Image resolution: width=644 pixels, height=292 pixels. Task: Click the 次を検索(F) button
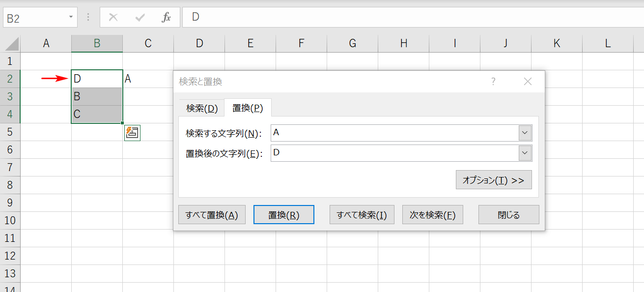coord(432,215)
